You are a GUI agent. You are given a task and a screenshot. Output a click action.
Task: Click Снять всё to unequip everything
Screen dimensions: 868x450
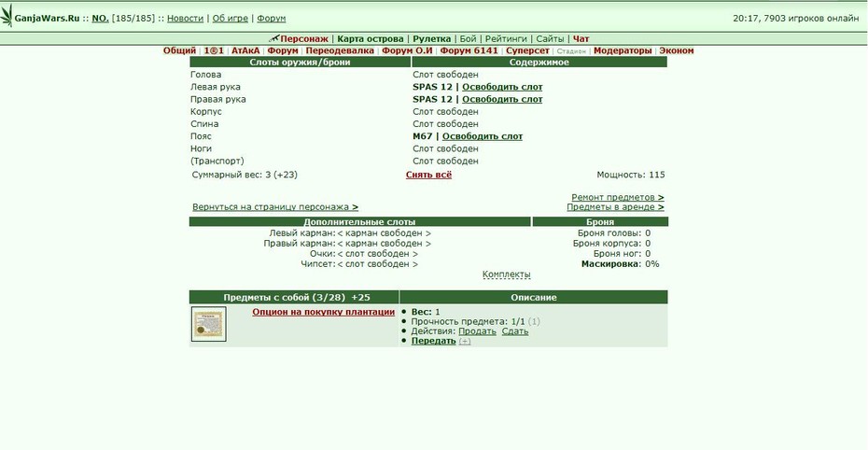[428, 175]
